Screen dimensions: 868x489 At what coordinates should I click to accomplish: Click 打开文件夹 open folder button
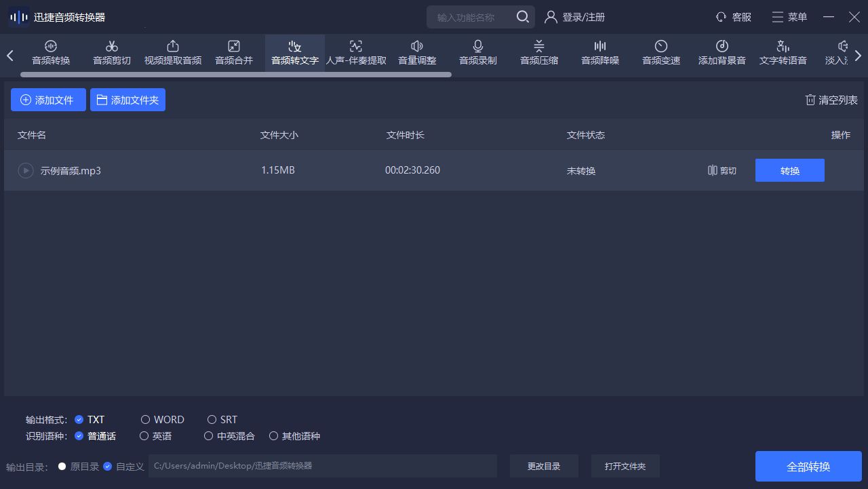pos(625,466)
